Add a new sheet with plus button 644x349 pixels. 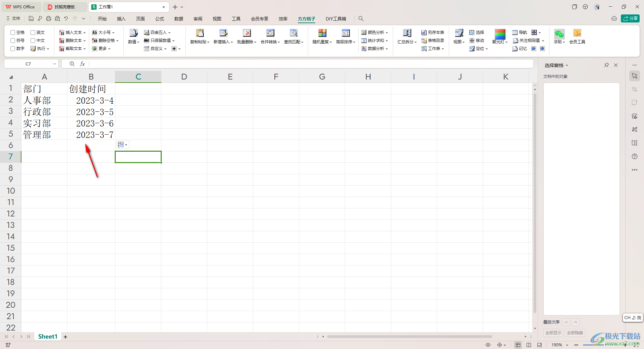coord(65,337)
